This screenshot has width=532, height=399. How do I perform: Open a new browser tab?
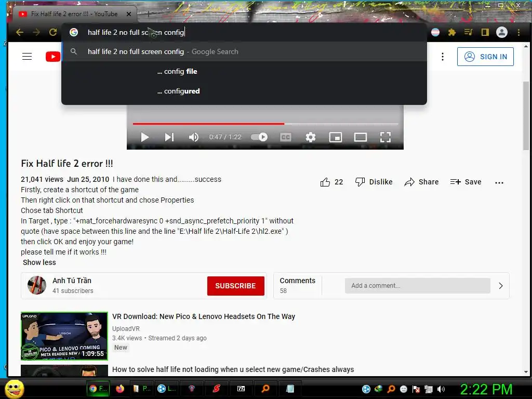[x=148, y=14]
